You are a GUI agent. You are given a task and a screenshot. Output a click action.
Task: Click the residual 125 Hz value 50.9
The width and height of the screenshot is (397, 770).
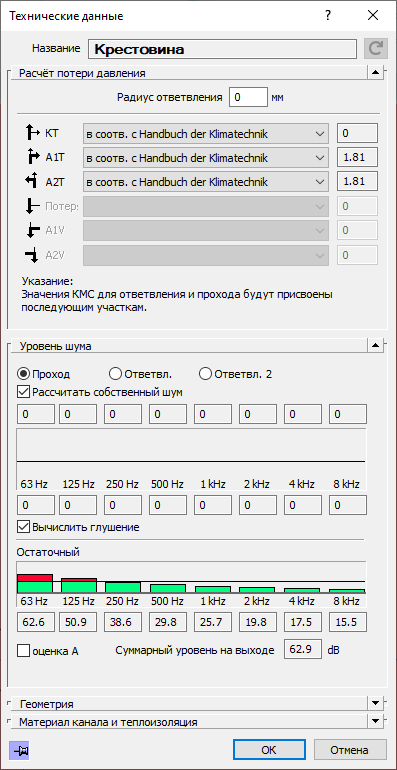coord(78,622)
